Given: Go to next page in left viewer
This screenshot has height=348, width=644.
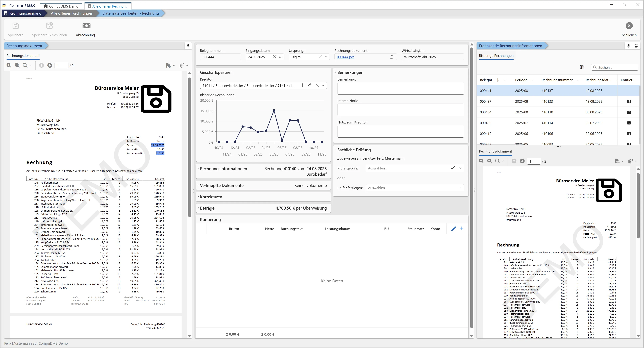Looking at the screenshot, I should tap(50, 65).
